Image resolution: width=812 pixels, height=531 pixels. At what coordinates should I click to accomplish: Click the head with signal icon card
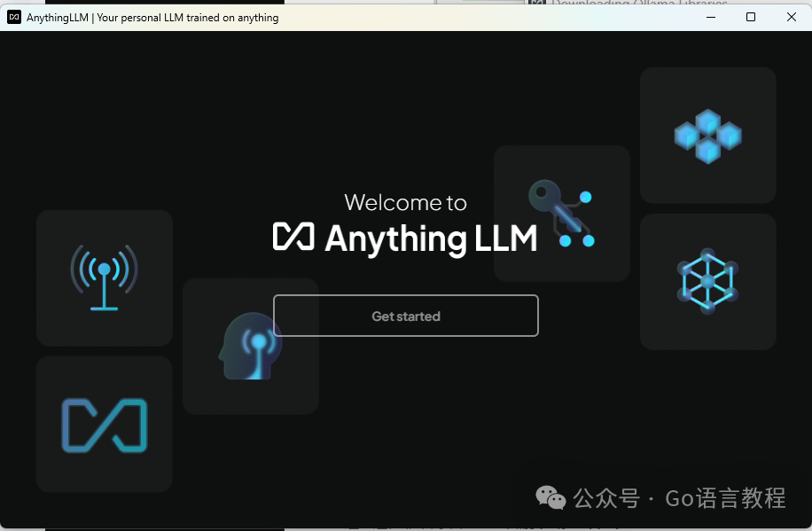point(251,346)
